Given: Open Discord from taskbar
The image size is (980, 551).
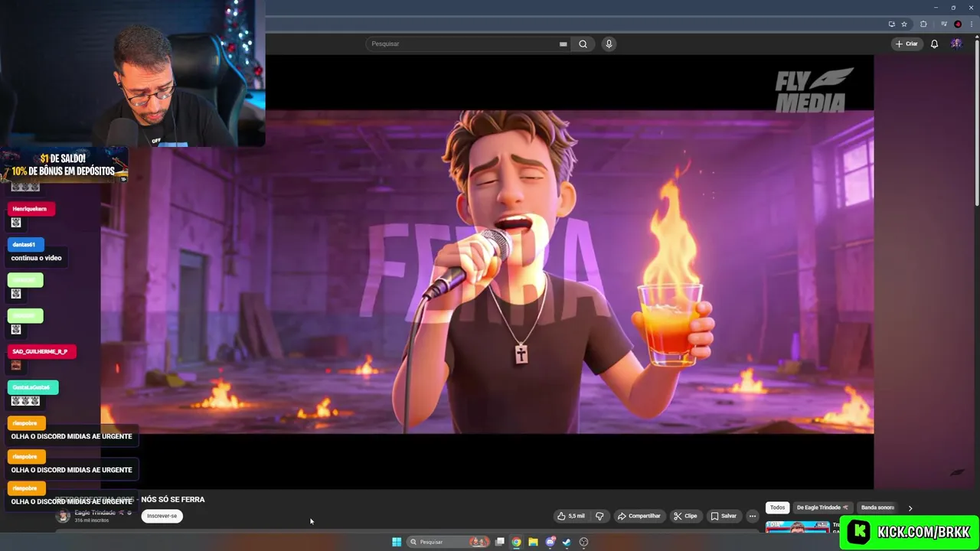Looking at the screenshot, I should point(550,542).
